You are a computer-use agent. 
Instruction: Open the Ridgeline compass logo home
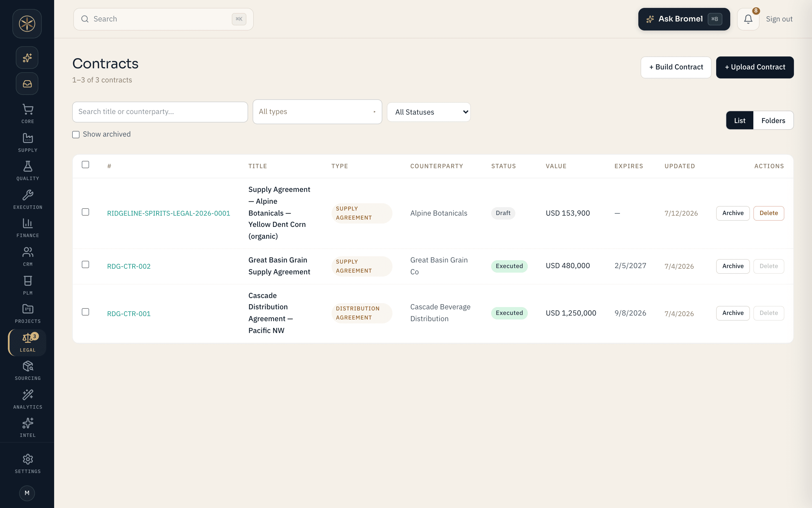click(27, 24)
